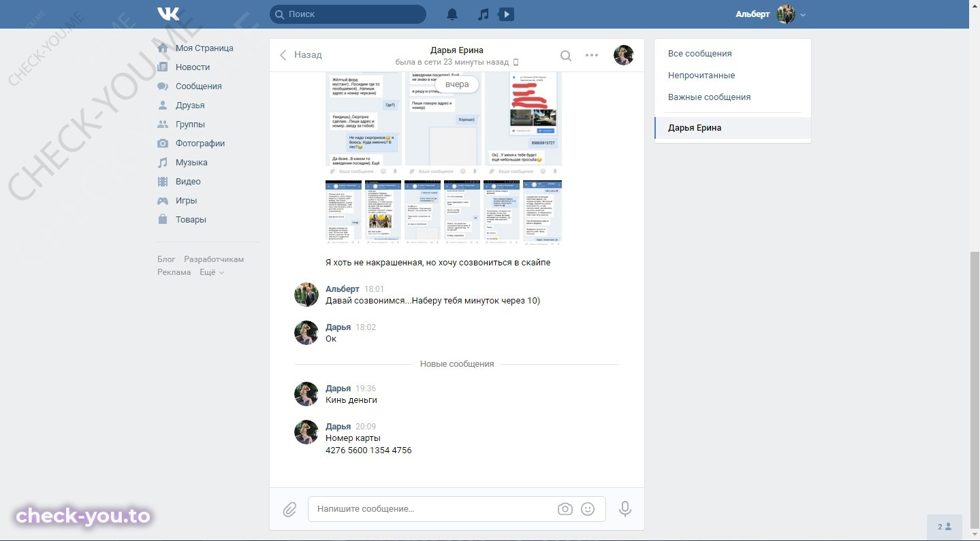Click the Дарья sender name at 19:36
The width and height of the screenshot is (980, 541).
point(338,389)
